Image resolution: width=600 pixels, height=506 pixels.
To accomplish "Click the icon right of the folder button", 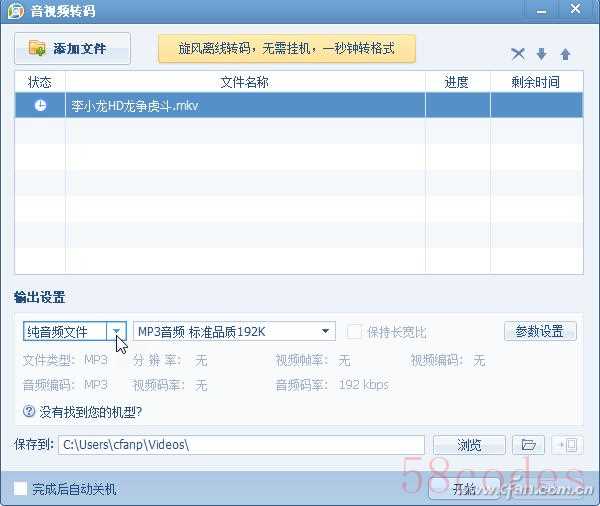I will coord(564,445).
